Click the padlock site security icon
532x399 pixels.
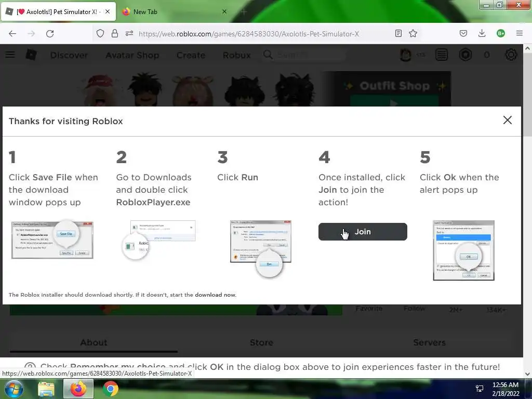pyautogui.click(x=115, y=33)
